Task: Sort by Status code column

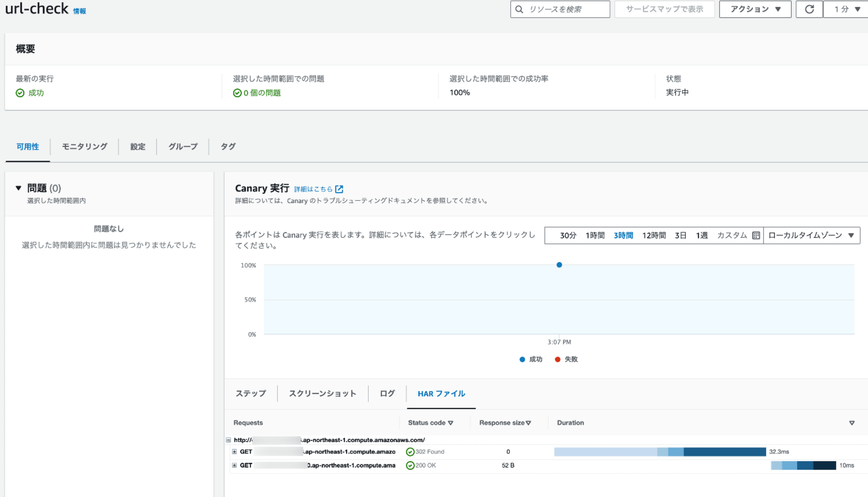Action: pyautogui.click(x=431, y=423)
